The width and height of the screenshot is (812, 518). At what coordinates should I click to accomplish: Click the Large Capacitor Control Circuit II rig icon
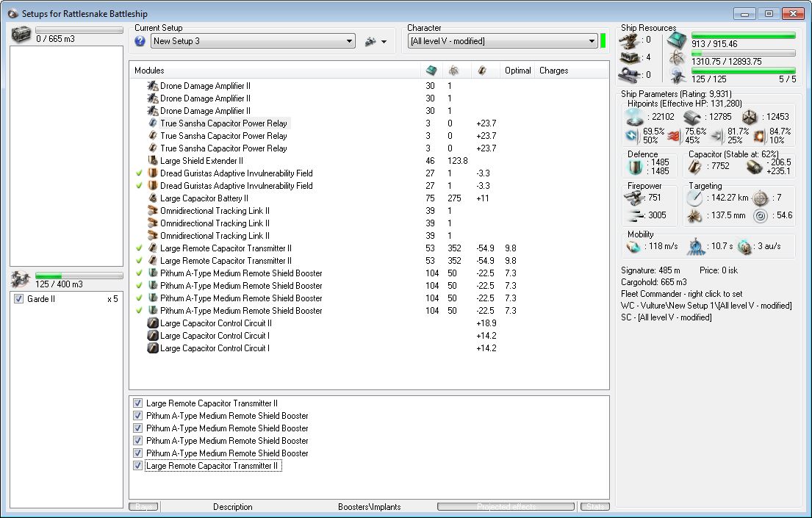(x=153, y=323)
